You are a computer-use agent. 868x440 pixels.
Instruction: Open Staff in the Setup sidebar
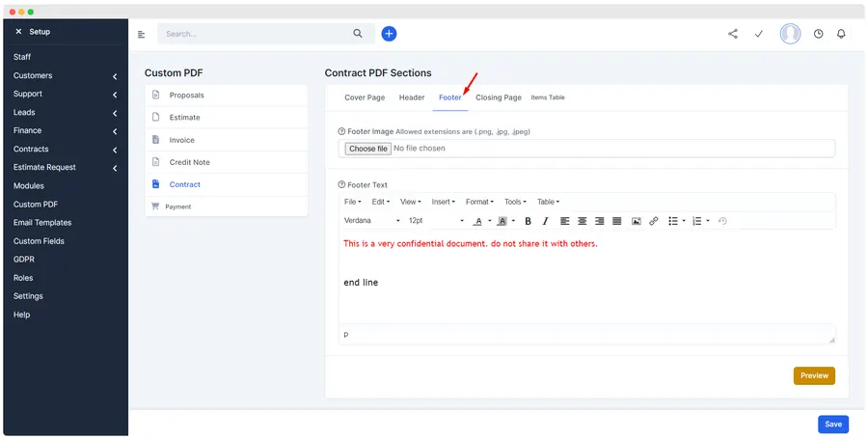(22, 57)
